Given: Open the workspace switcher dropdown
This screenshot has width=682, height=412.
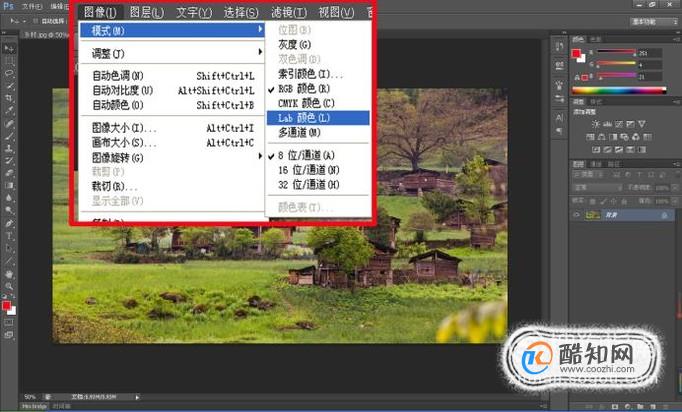Looking at the screenshot, I should point(654,21).
